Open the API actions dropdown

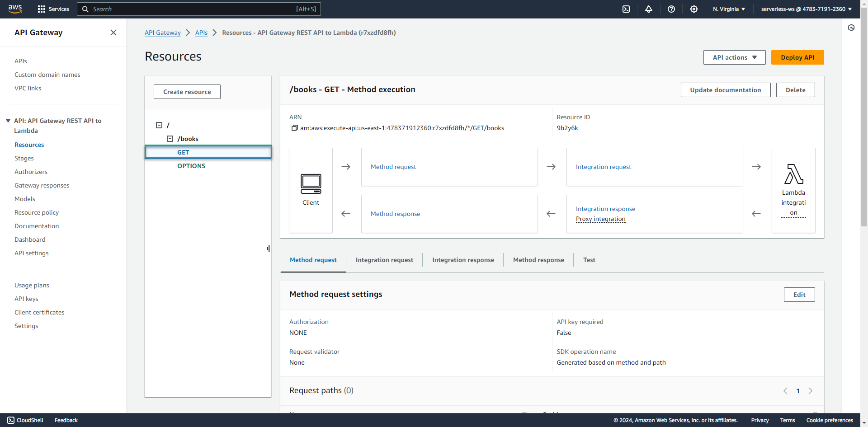734,57
